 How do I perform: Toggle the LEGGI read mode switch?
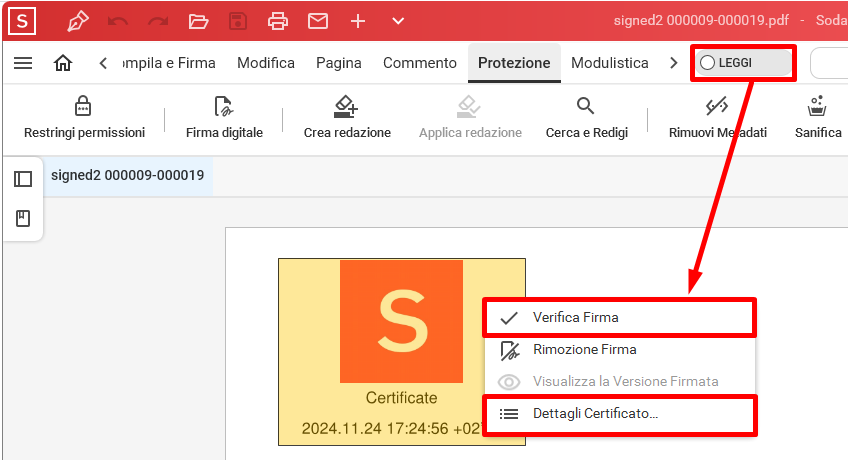pos(743,63)
